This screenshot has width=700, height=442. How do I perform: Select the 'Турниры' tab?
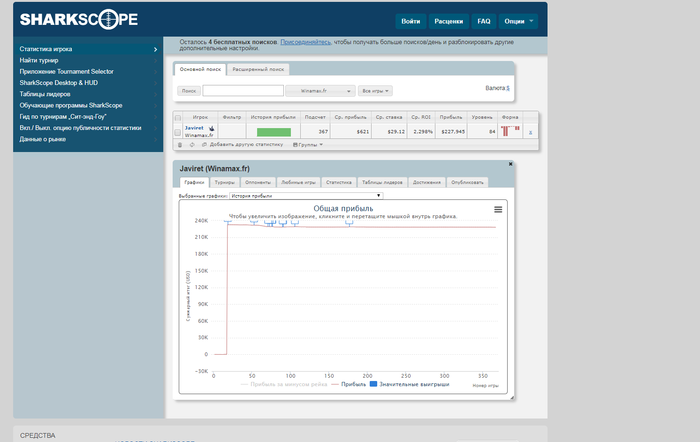point(224,182)
